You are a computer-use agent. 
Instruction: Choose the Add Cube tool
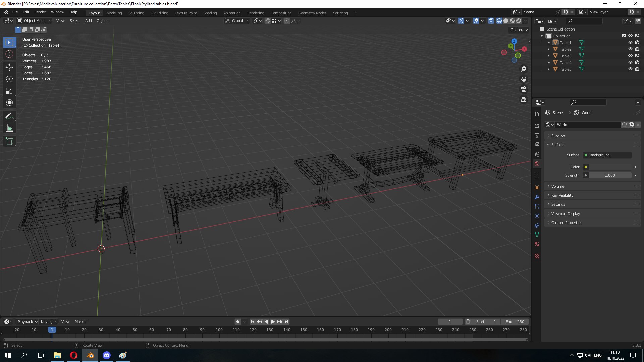pyautogui.click(x=9, y=141)
